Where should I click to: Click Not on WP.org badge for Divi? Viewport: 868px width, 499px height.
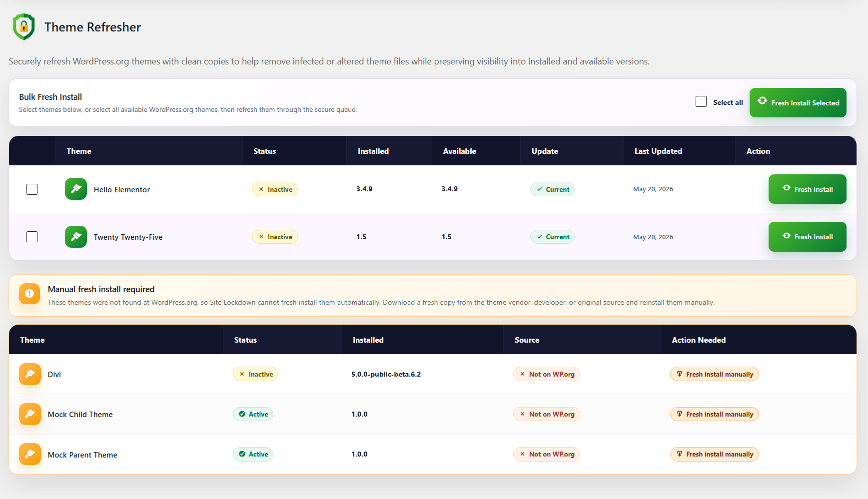[547, 374]
